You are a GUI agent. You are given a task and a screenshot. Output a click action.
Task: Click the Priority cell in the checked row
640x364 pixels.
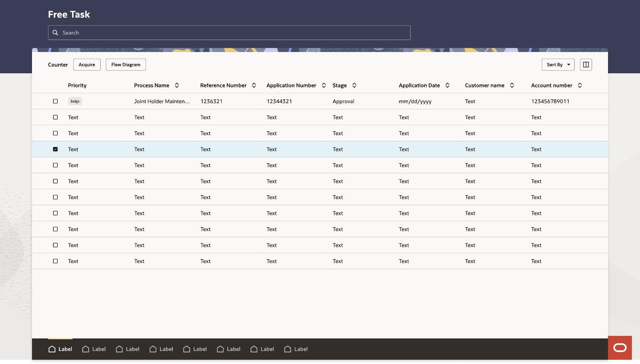73,149
